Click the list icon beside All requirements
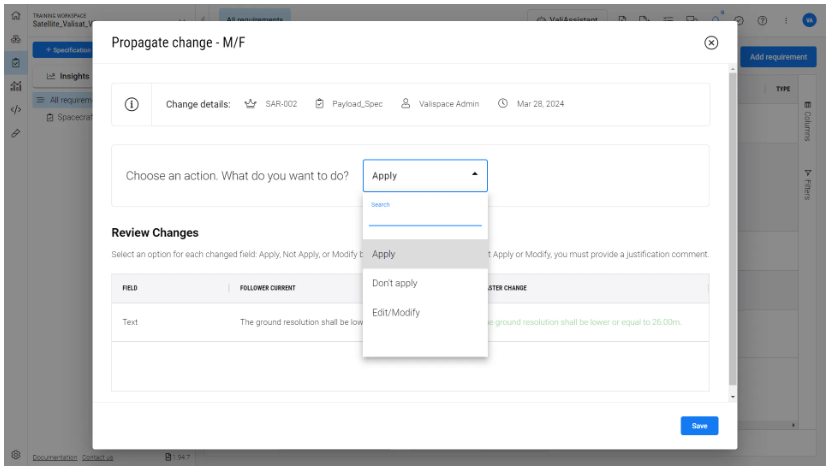Image resolution: width=832 pixels, height=468 pixels. click(40, 100)
